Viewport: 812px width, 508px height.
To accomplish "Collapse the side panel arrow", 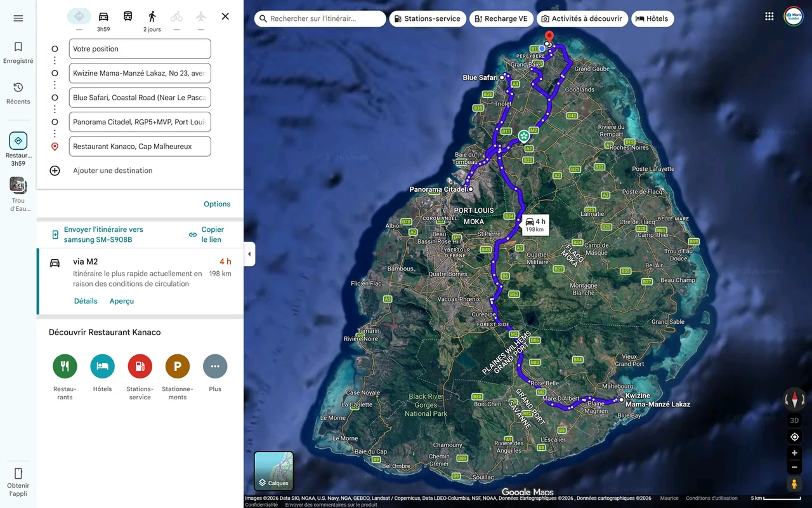I will click(249, 254).
